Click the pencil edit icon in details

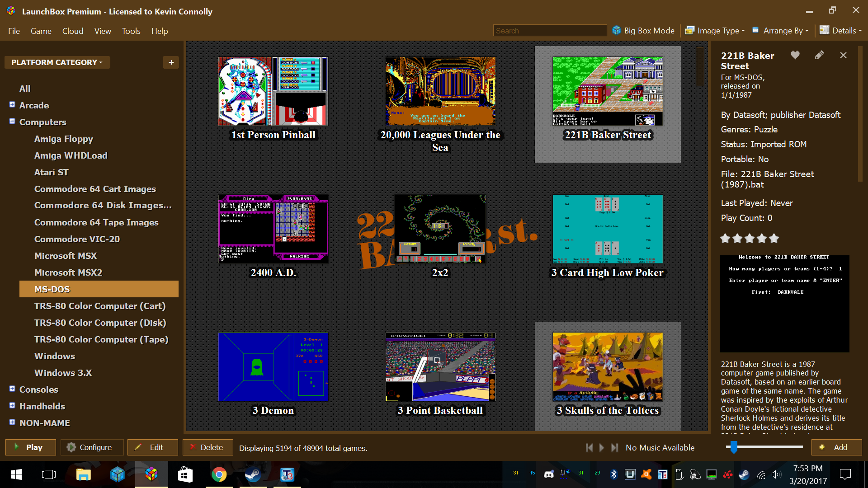click(819, 55)
